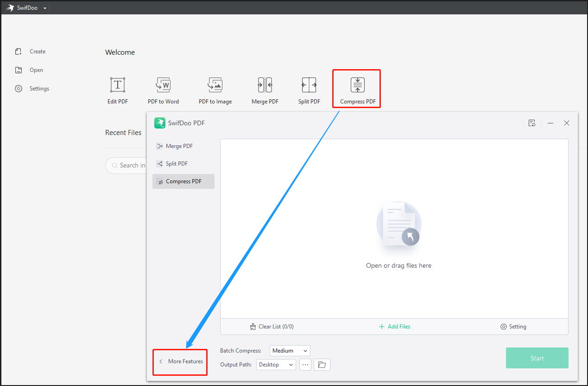Open the Output Path Desktop dropdown

pos(276,365)
